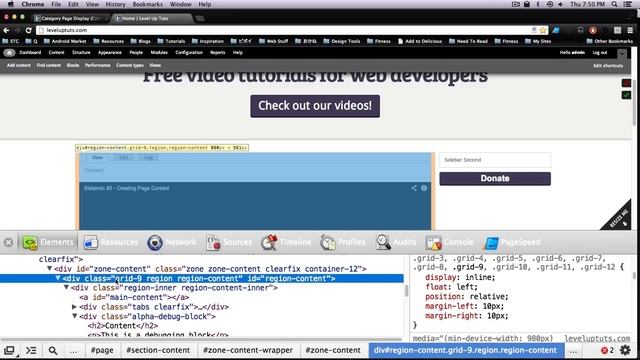Click the Log out link
The height and width of the screenshot is (360, 640).
click(x=600, y=53)
